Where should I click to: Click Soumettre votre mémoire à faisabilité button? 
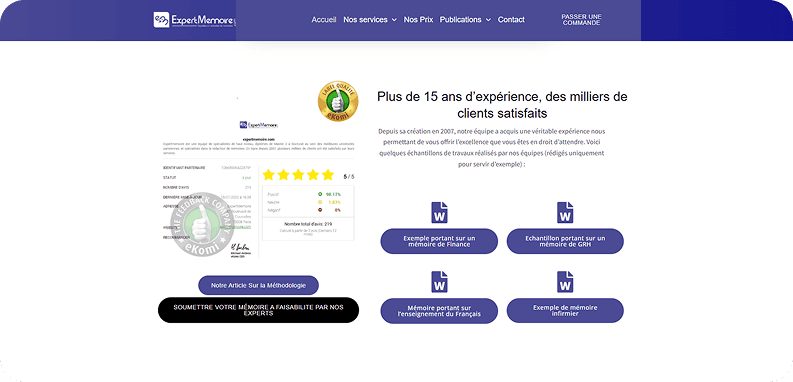point(258,310)
